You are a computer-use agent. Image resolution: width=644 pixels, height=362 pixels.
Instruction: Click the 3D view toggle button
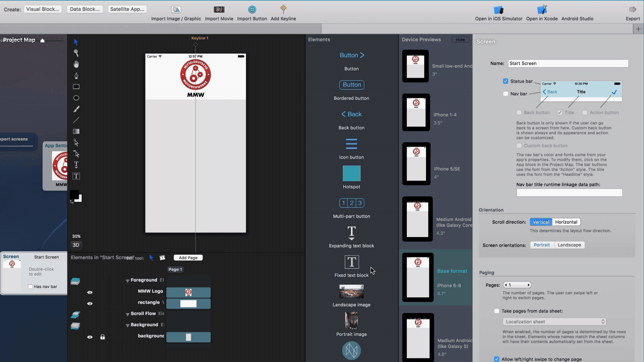(76, 245)
